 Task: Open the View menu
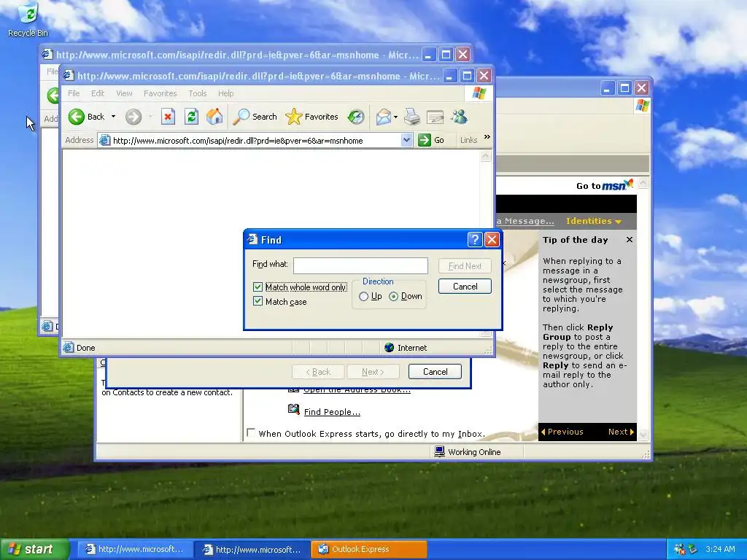pos(124,93)
